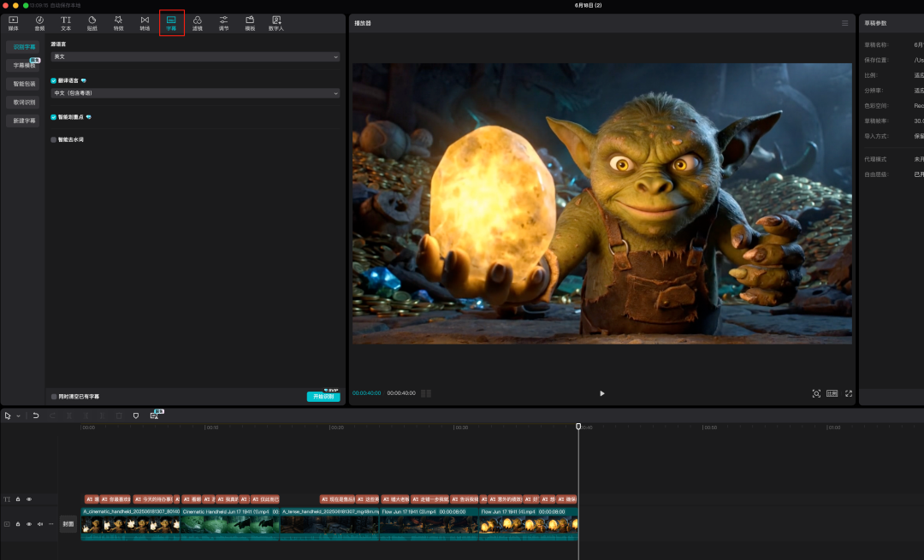Viewport: 924px width, 560px height.
Task: Click the 比例 ratio button in player
Action: [x=832, y=393]
